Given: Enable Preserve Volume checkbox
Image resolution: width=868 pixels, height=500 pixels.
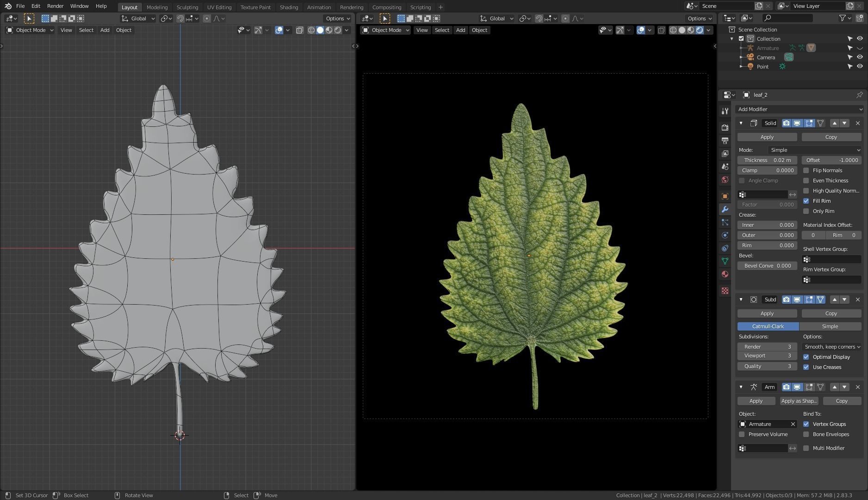Looking at the screenshot, I should 742,434.
